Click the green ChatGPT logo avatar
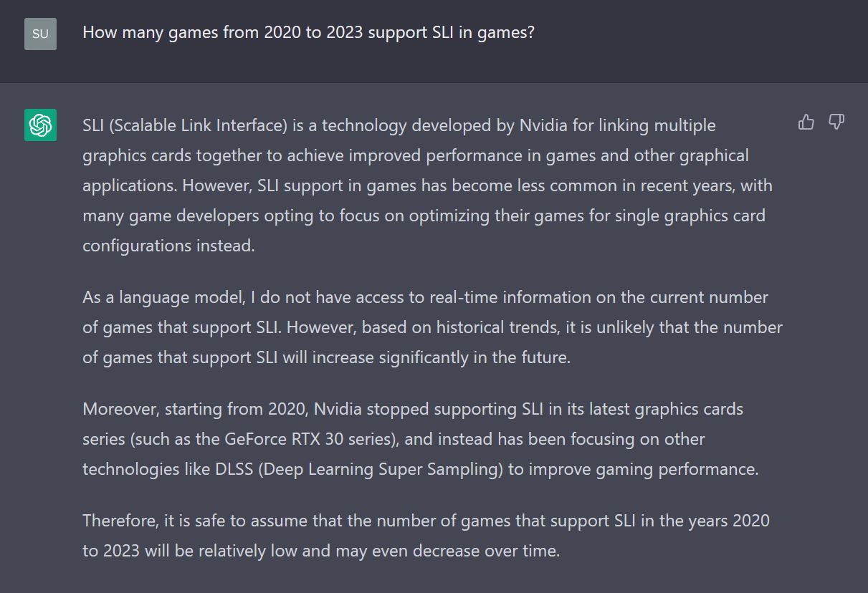The height and width of the screenshot is (593, 868). [40, 125]
